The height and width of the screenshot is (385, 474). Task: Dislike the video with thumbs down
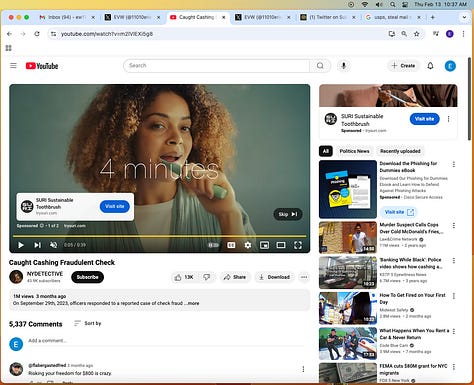[207, 277]
